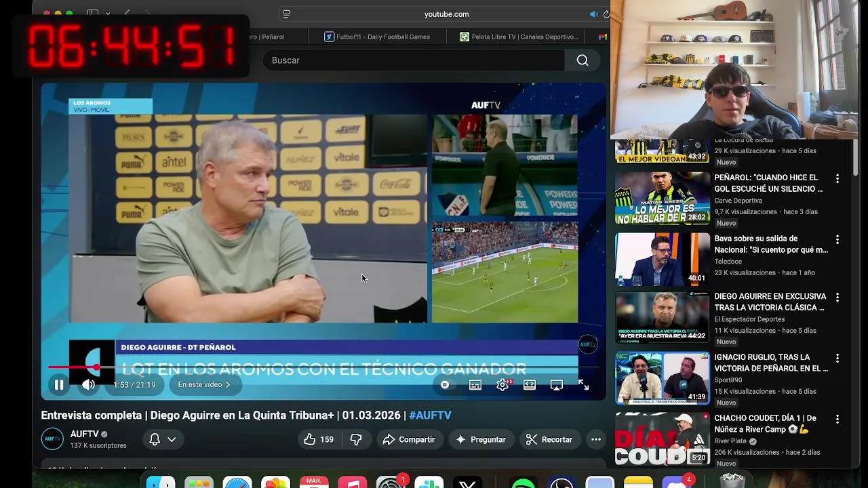868x488 pixels.
Task: Open 'CHACHO COUDET, DÍA 1' video title
Action: pos(765,424)
